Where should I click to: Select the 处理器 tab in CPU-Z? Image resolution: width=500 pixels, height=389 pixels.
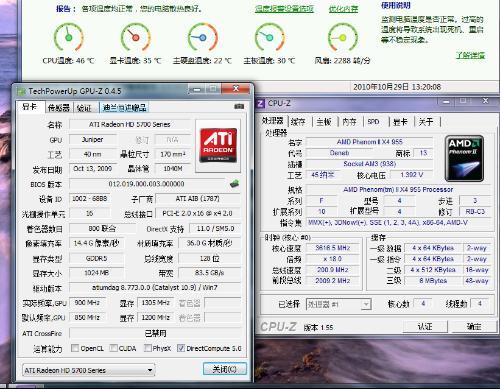(x=273, y=121)
